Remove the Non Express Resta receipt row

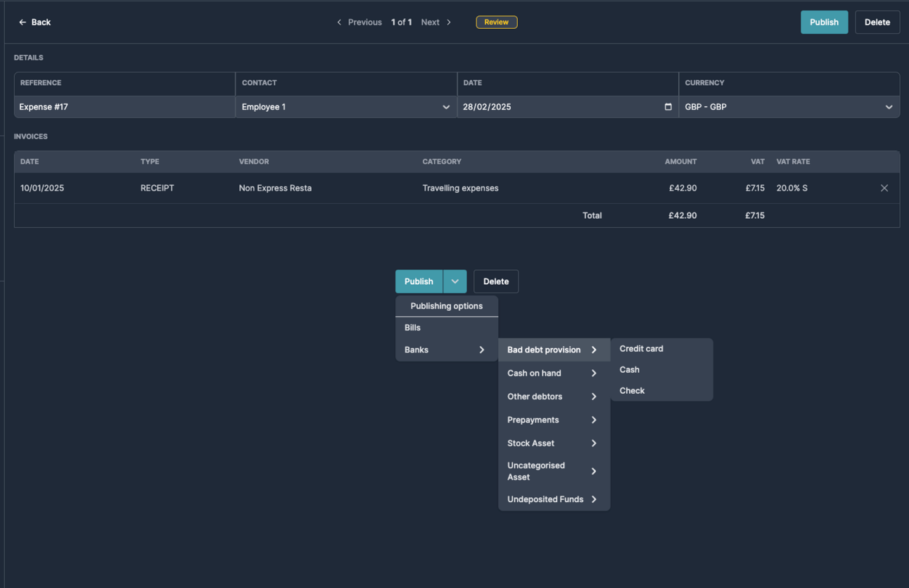tap(884, 188)
